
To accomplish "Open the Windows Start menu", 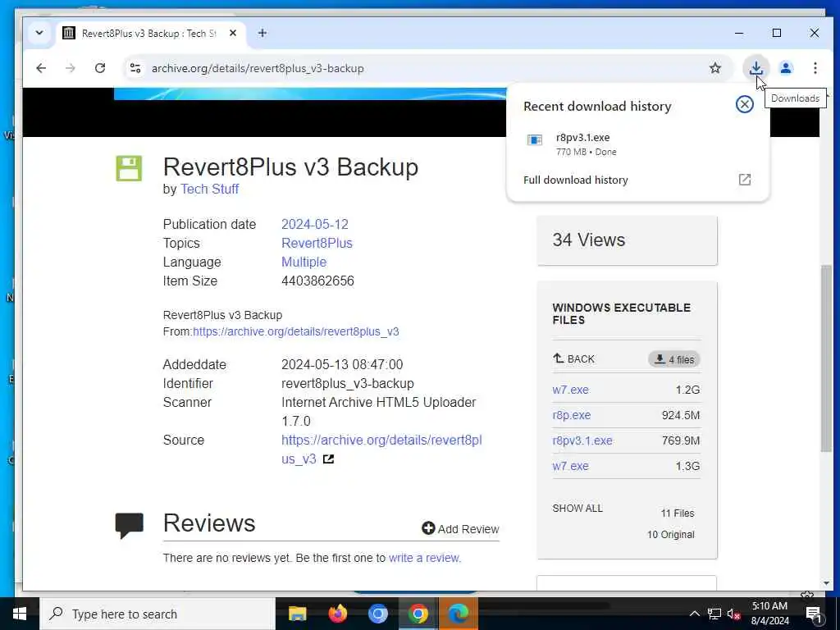I will [x=20, y=614].
